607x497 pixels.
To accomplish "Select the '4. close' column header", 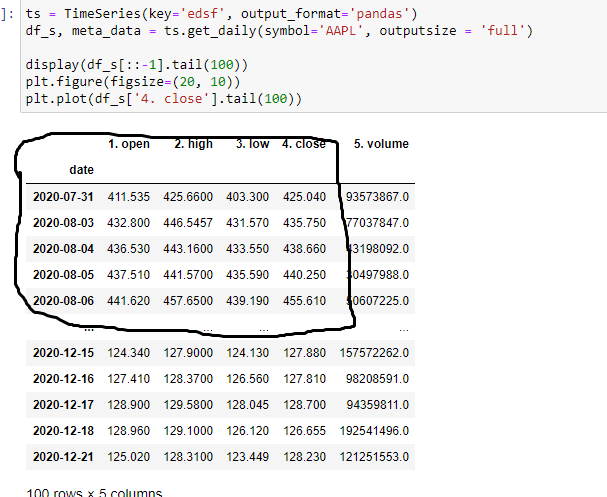I will point(304,144).
